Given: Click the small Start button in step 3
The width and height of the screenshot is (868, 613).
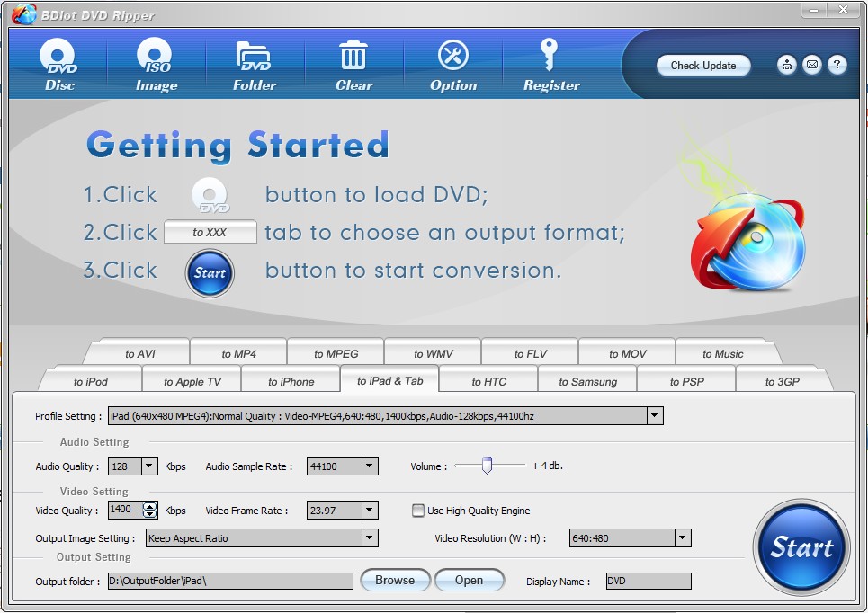Looking at the screenshot, I should pyautogui.click(x=210, y=273).
